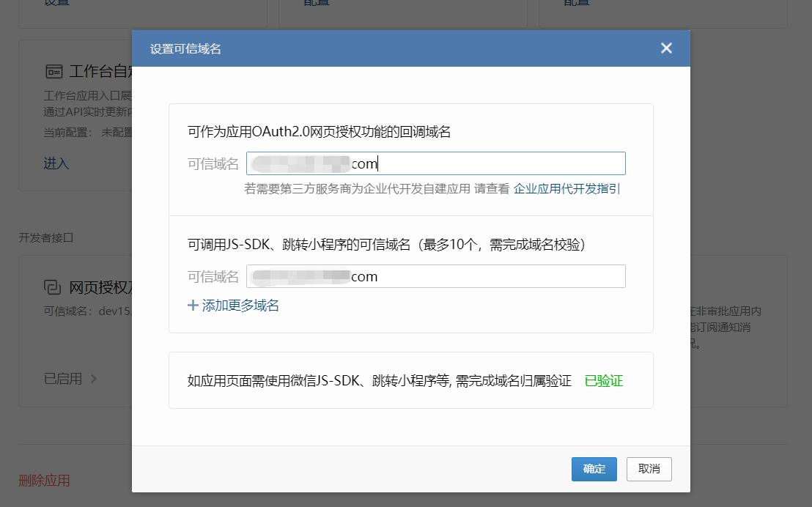Click the red 删除应用 link

[x=44, y=481]
